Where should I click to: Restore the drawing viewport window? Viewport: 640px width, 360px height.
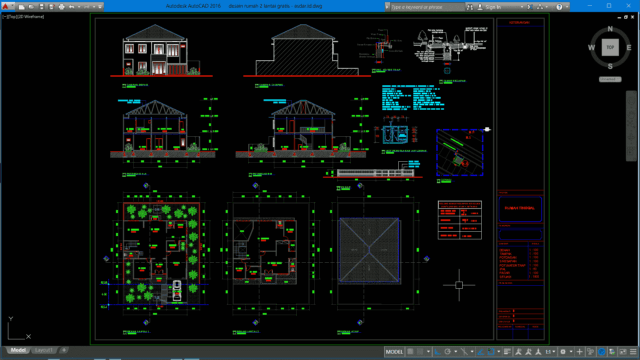pos(626,17)
